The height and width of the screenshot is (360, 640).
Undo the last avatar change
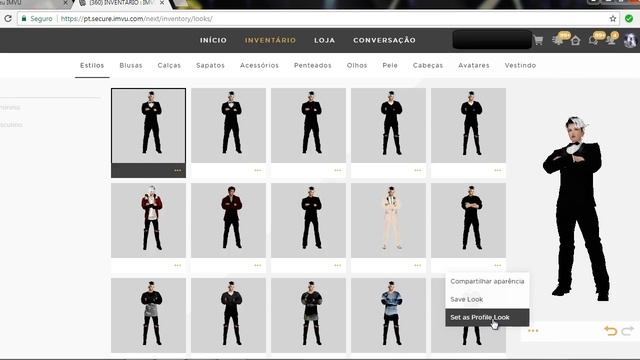611,331
